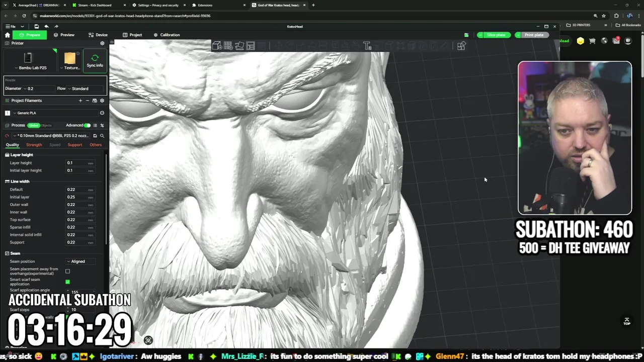Undo the last action arrow
644x362 pixels.
click(46, 26)
